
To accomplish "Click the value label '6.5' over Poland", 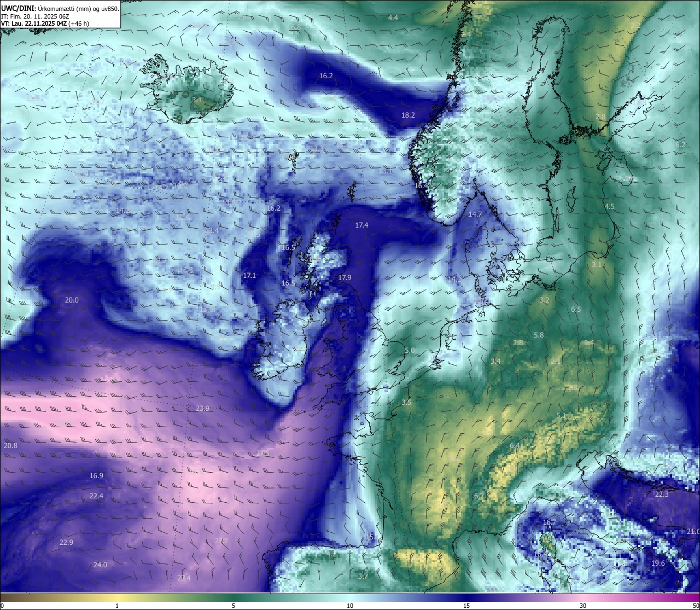I will point(576,310).
